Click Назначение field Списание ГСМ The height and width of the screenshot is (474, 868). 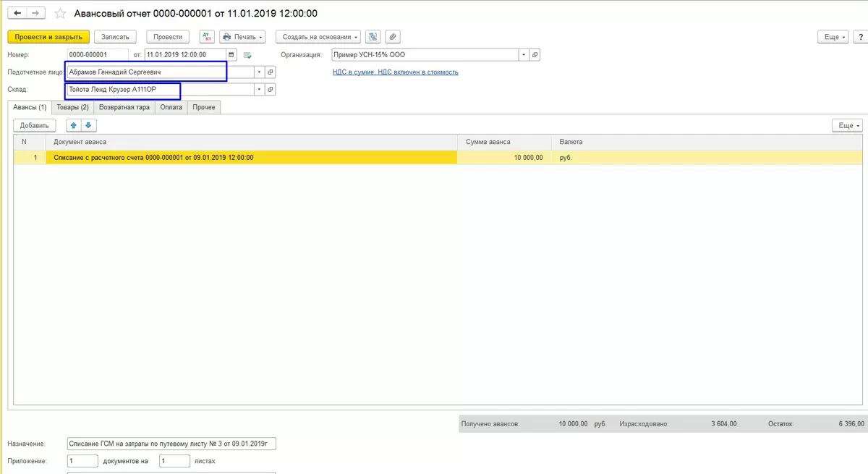point(171,444)
